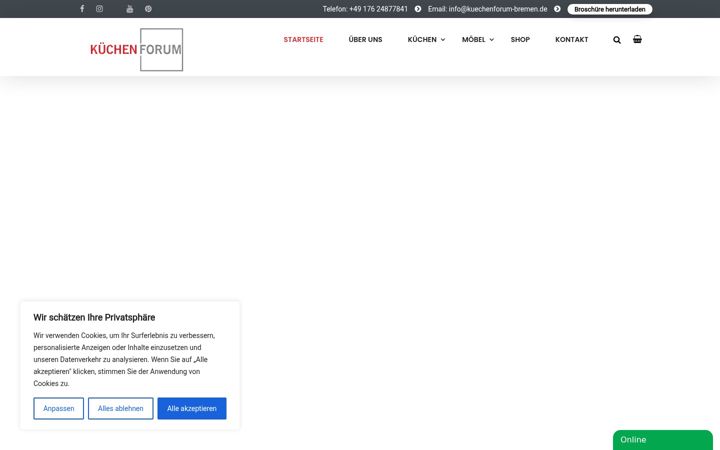
Task: Call the Telefon +49 176 24877841 link
Action: pos(365,9)
